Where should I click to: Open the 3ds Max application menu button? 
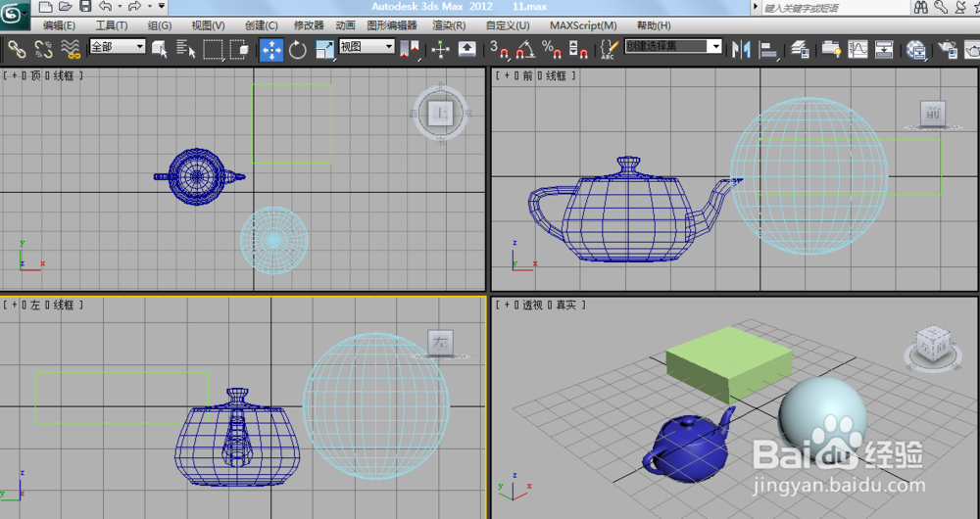click(x=14, y=15)
